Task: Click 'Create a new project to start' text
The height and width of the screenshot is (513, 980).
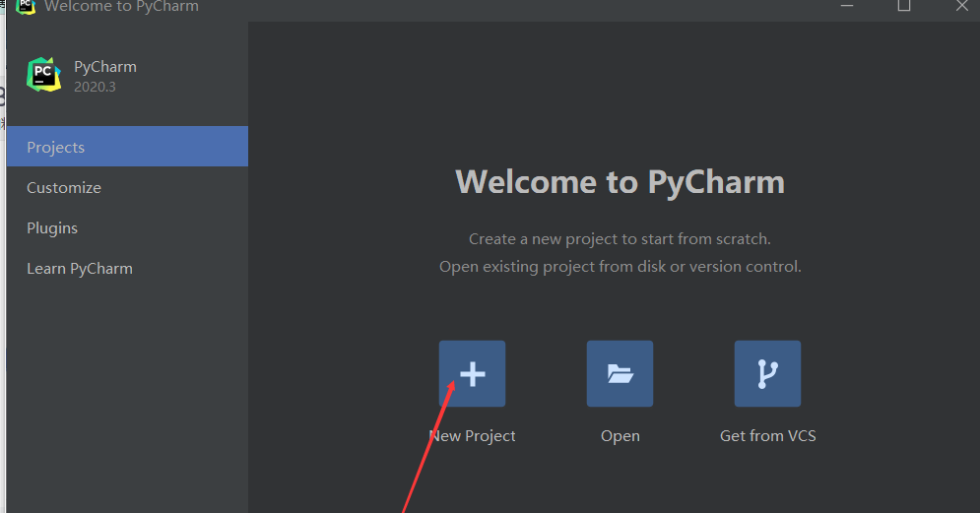Action: pos(620,239)
